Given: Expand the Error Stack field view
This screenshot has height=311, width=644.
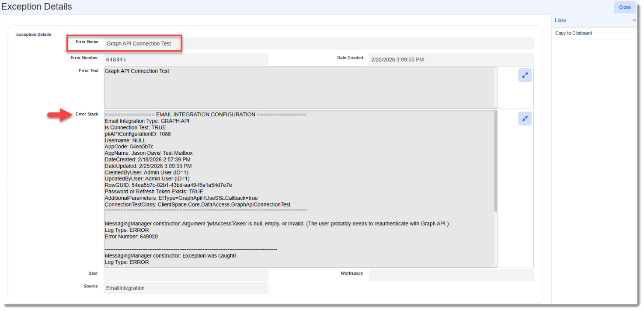Looking at the screenshot, I should coord(525,119).
